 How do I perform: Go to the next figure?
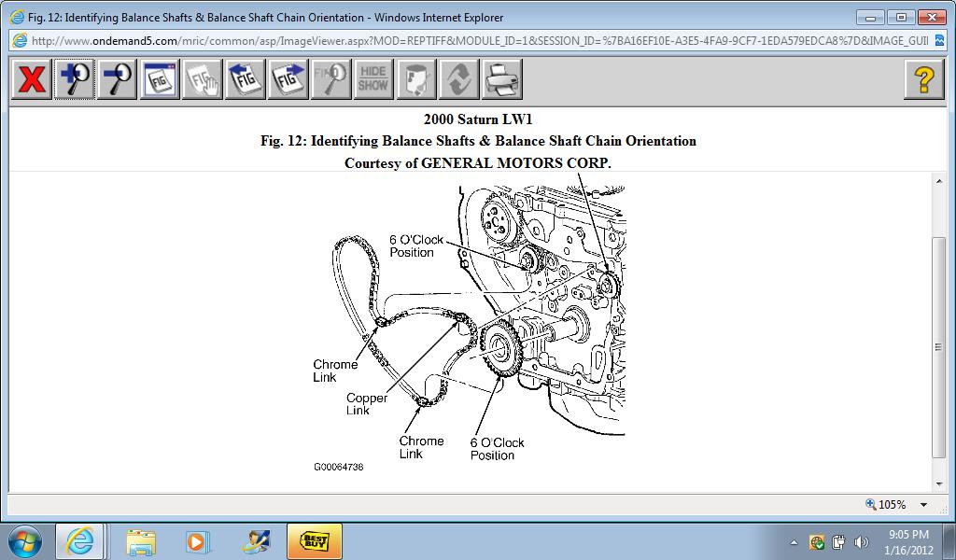pyautogui.click(x=288, y=79)
